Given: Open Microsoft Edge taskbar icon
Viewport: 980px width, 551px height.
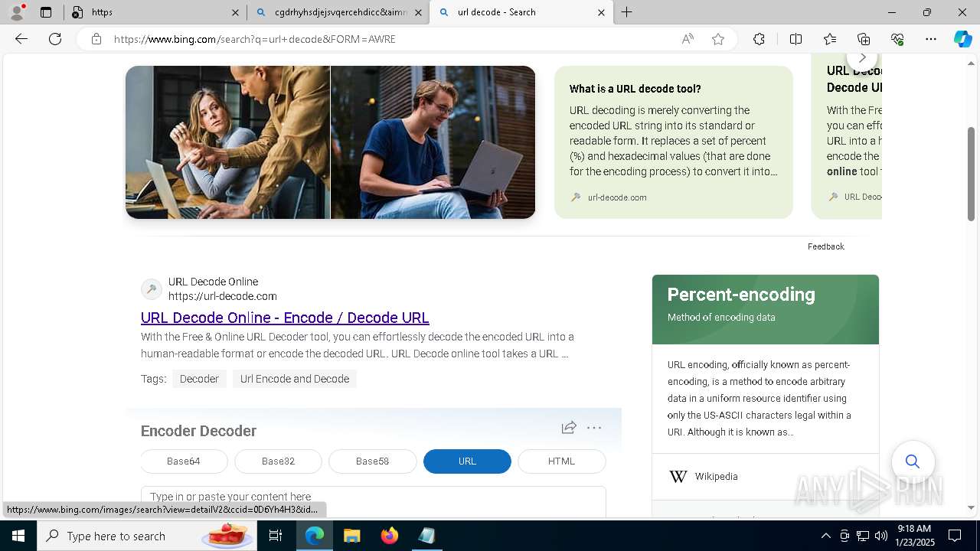Looking at the screenshot, I should coord(315,536).
